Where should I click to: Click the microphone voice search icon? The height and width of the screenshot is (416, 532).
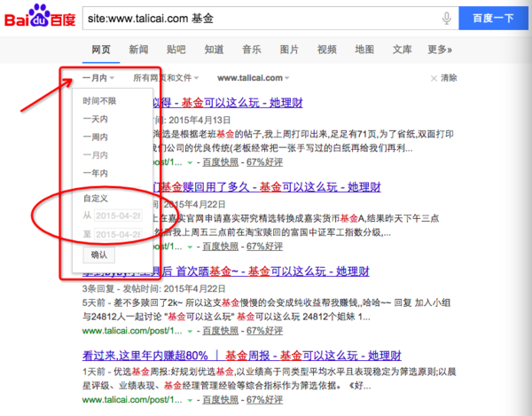point(447,18)
